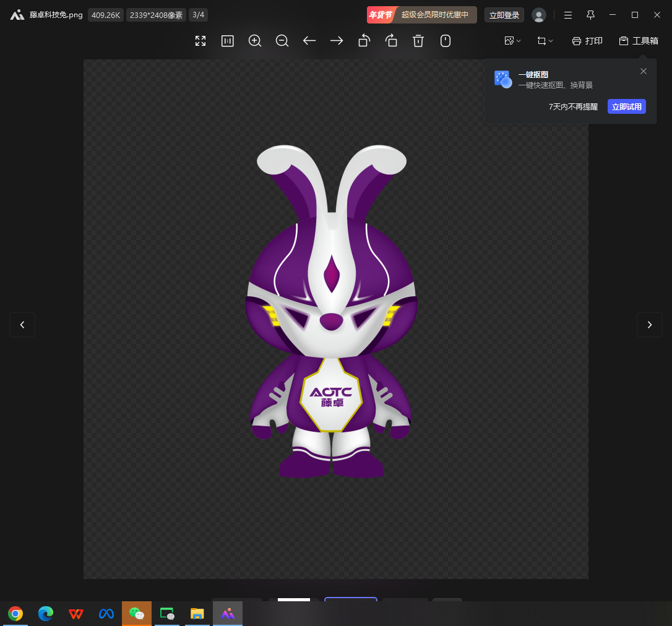Pin the window on top

[x=590, y=15]
